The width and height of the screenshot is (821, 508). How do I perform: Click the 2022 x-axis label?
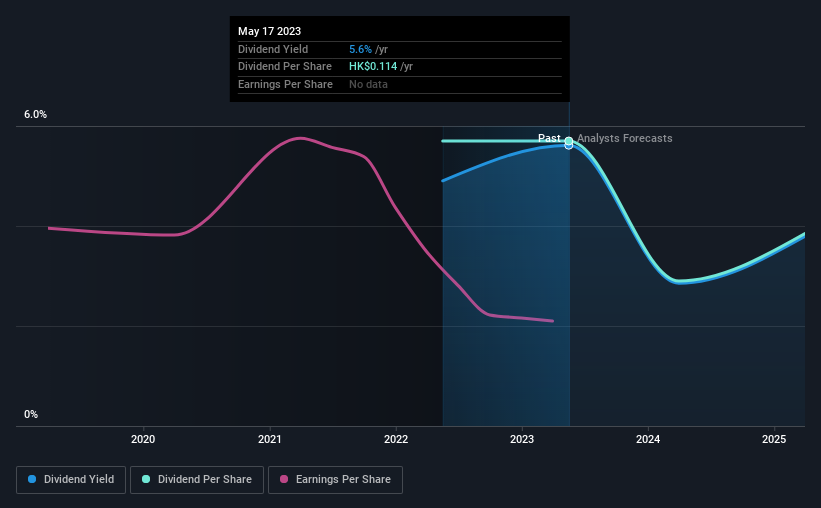point(396,439)
